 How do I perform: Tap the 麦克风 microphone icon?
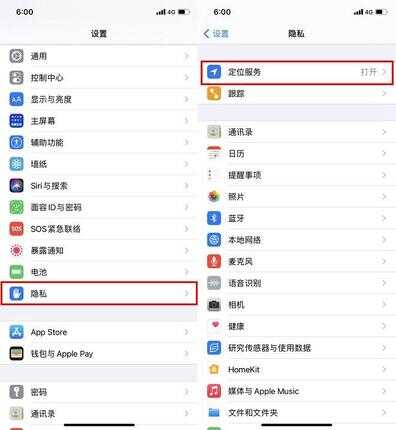pyautogui.click(x=214, y=261)
